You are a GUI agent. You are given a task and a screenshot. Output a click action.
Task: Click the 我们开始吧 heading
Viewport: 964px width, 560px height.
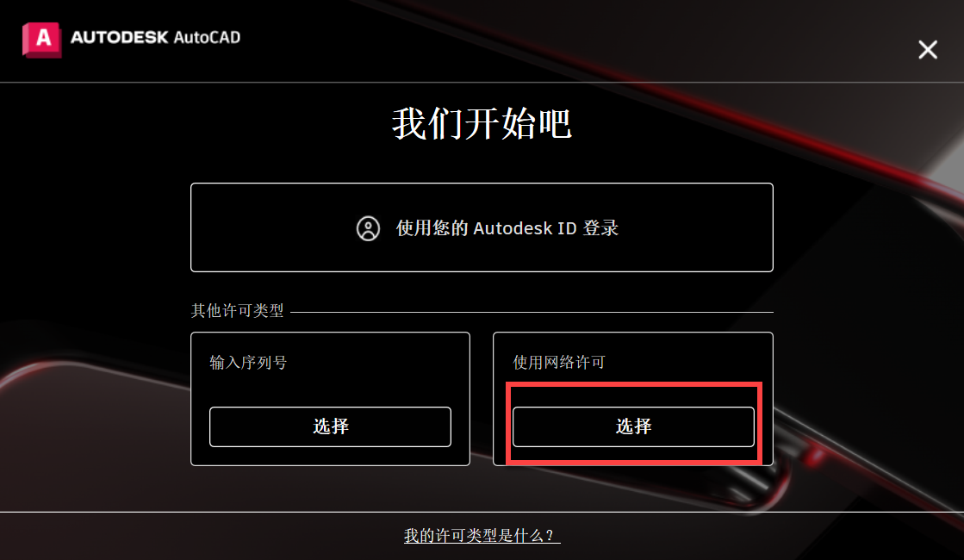coord(482,123)
